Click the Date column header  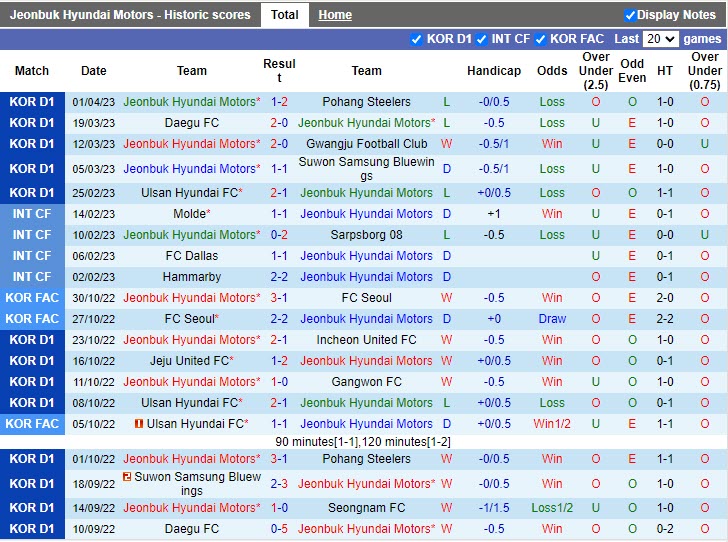[x=93, y=71]
